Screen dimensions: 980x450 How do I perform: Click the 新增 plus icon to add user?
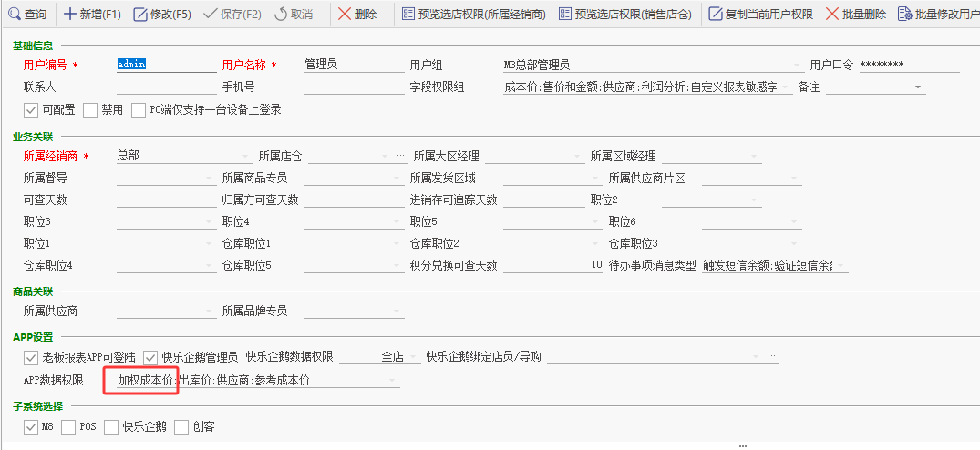[70, 15]
